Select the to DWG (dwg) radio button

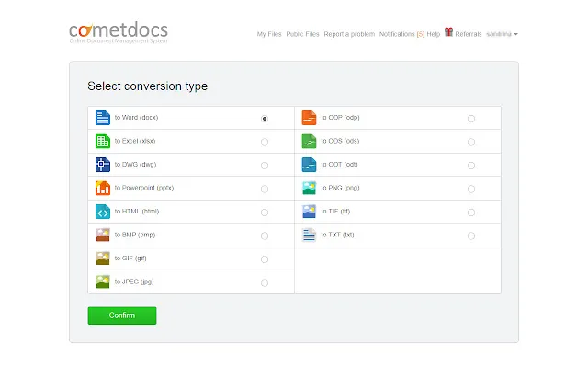tap(265, 166)
